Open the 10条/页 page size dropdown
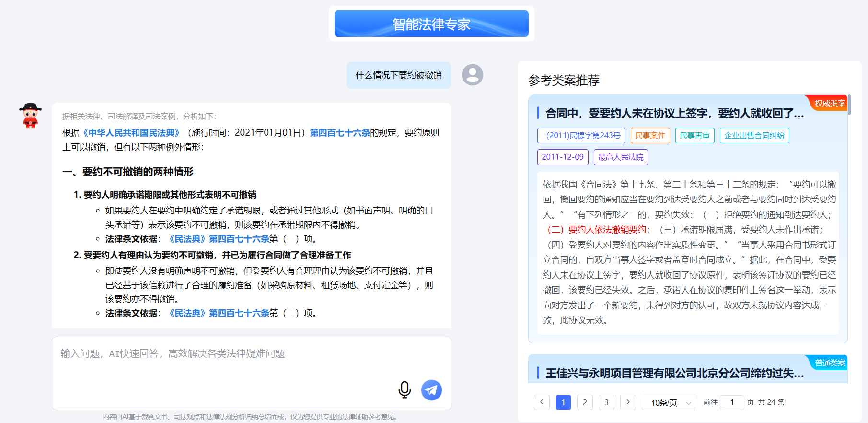The width and height of the screenshot is (868, 423). click(x=669, y=403)
